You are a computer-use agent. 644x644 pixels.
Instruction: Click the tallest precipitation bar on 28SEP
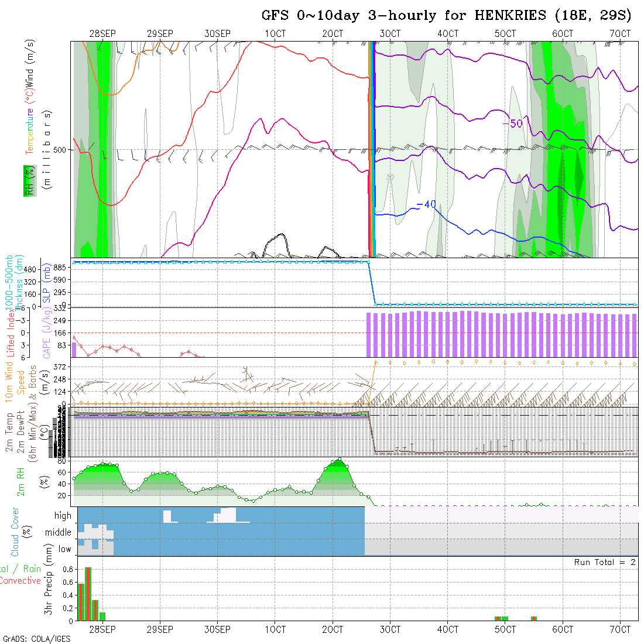(x=88, y=594)
